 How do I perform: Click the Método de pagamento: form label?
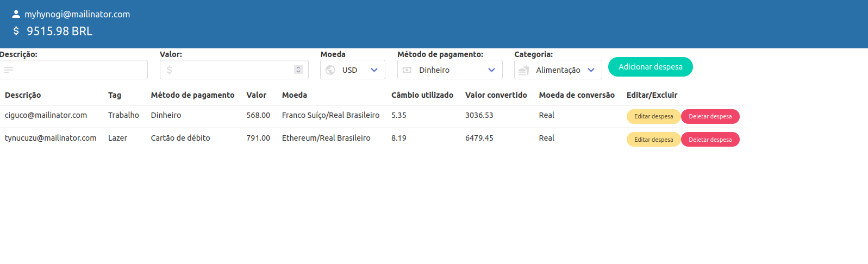(x=440, y=54)
